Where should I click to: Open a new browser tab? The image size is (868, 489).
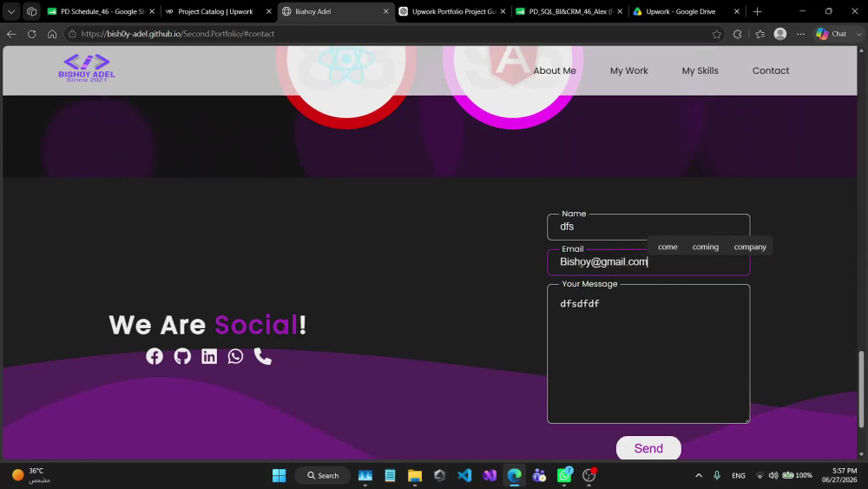point(757,11)
